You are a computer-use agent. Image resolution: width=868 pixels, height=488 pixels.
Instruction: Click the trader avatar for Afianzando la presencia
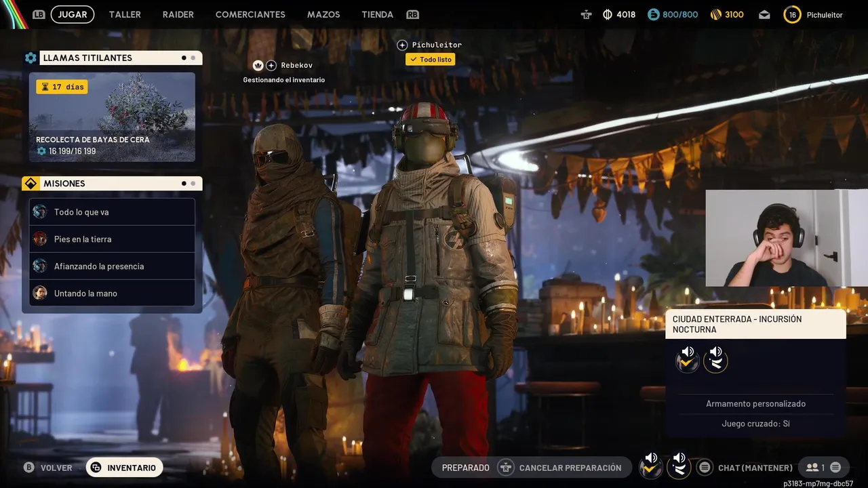[x=40, y=266]
